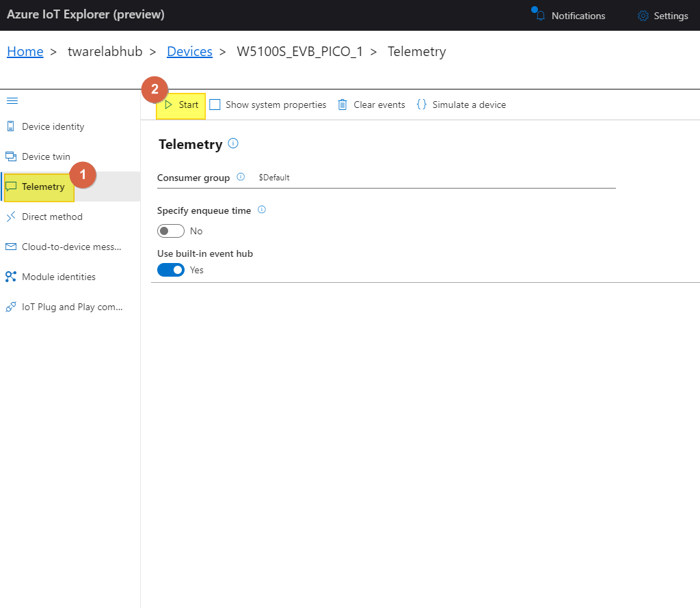Click the Use built-in event hub label
The height and width of the screenshot is (608, 700).
(x=205, y=253)
